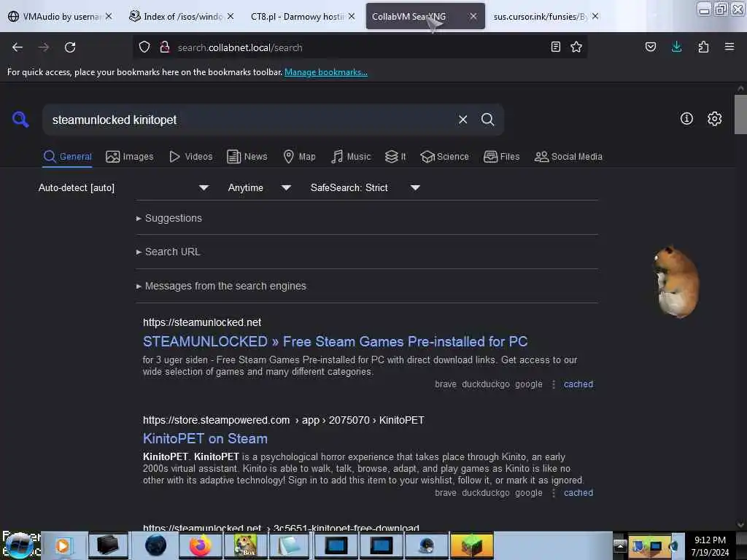Select the Science search category
This screenshot has width=747, height=560.
click(444, 157)
